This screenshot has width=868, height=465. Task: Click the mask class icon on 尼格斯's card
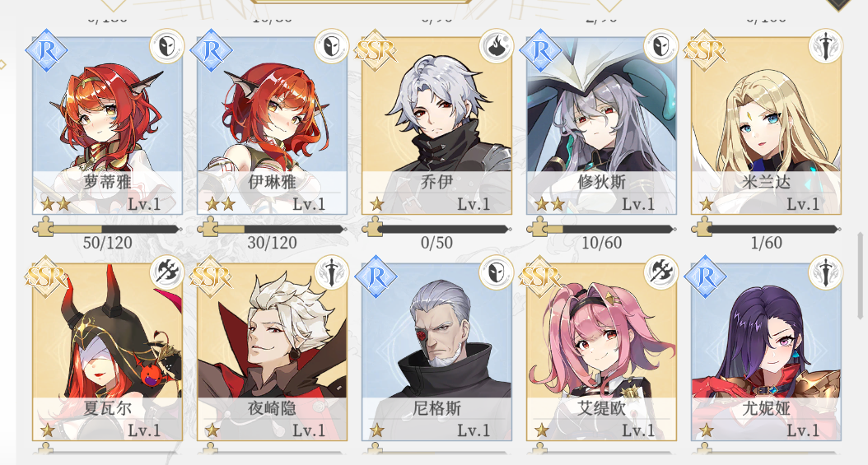[496, 272]
